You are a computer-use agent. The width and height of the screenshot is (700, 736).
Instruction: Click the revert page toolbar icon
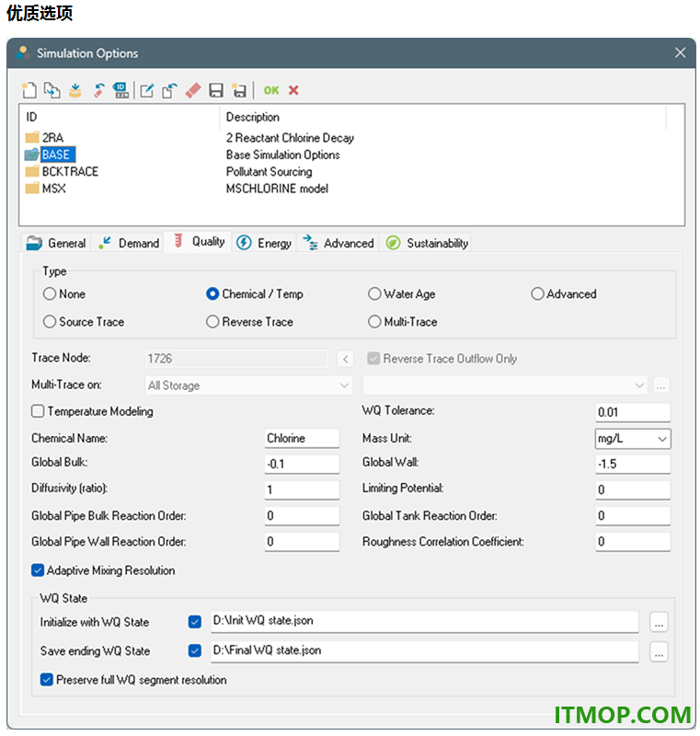click(169, 90)
